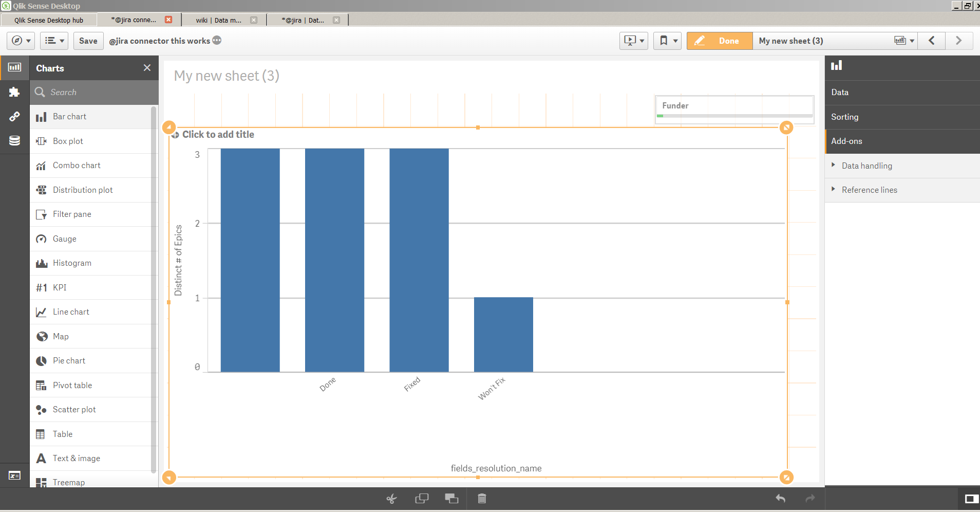Cut the selected object
The width and height of the screenshot is (980, 512).
click(x=392, y=499)
